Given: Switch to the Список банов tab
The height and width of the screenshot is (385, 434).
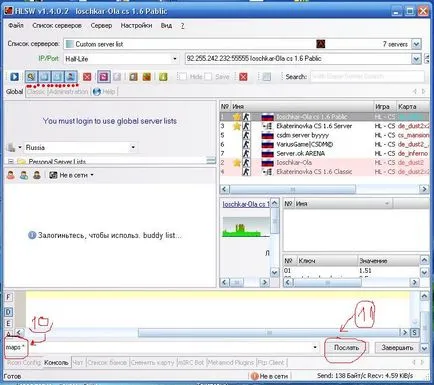Looking at the screenshot, I should [x=107, y=363].
